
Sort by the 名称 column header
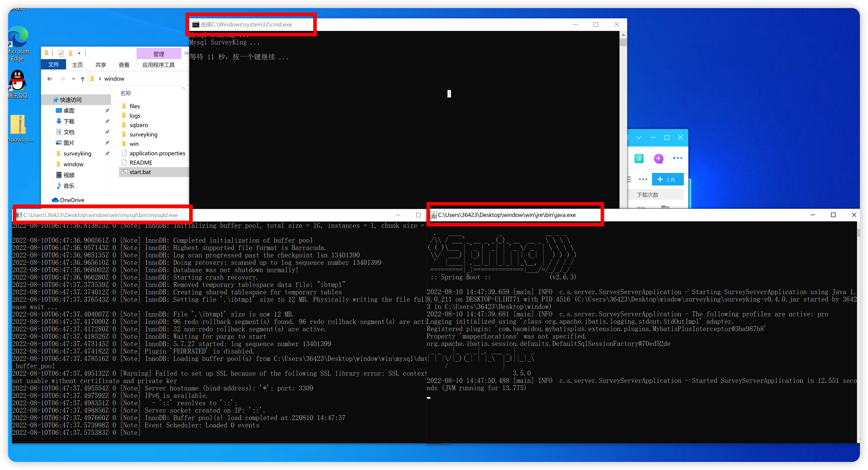click(x=125, y=93)
